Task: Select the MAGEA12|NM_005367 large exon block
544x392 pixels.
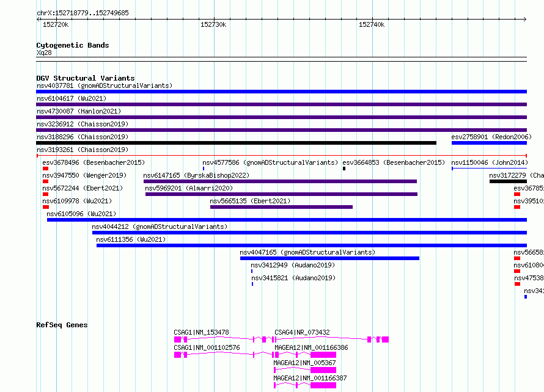Action: coord(323,370)
